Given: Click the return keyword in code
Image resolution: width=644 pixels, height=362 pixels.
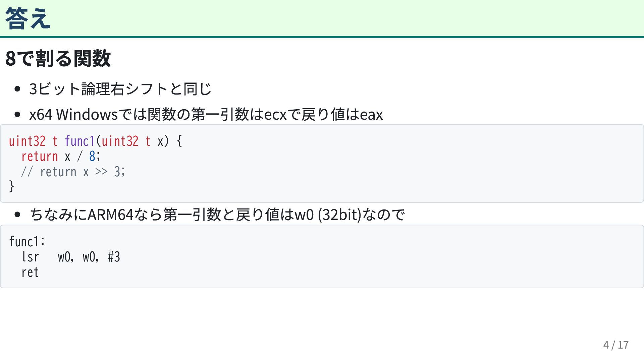Looking at the screenshot, I should (x=40, y=157).
